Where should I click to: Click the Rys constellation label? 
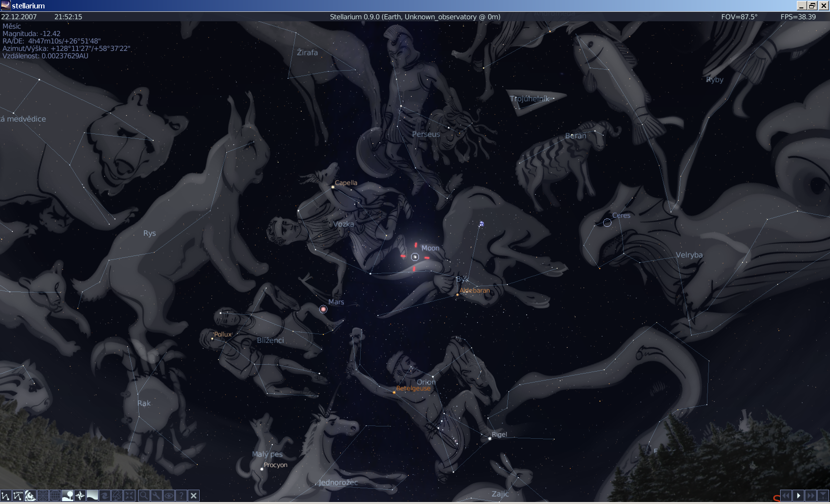pos(150,233)
